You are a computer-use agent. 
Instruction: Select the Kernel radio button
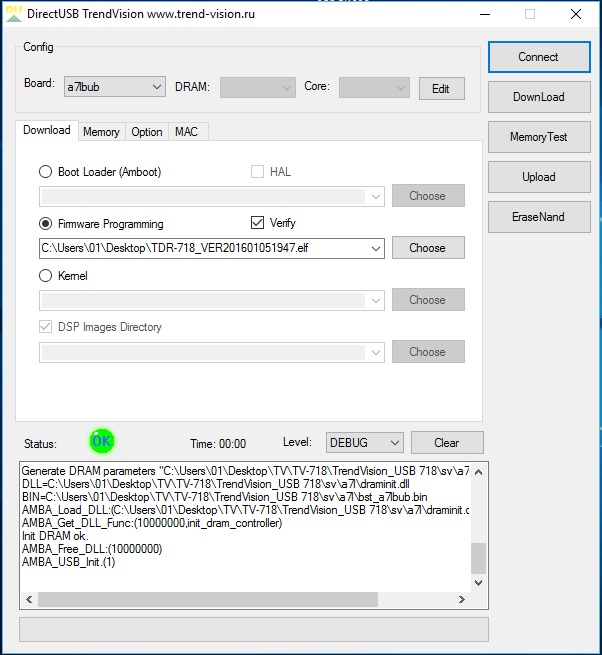tap(46, 276)
